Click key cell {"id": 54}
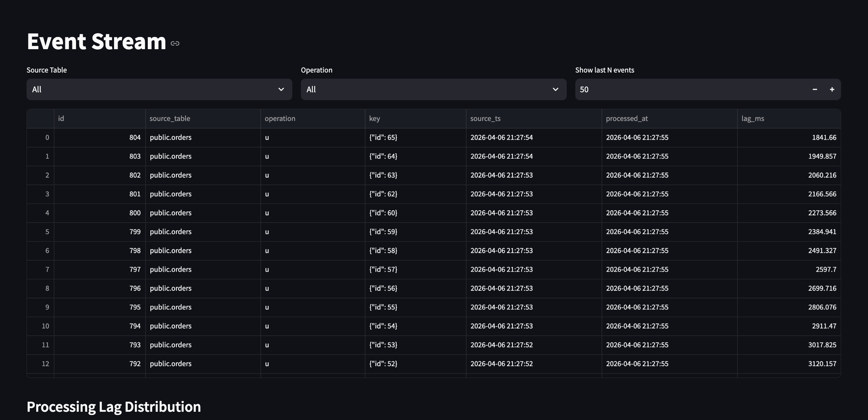Image resolution: width=868 pixels, height=420 pixels. pyautogui.click(x=415, y=326)
